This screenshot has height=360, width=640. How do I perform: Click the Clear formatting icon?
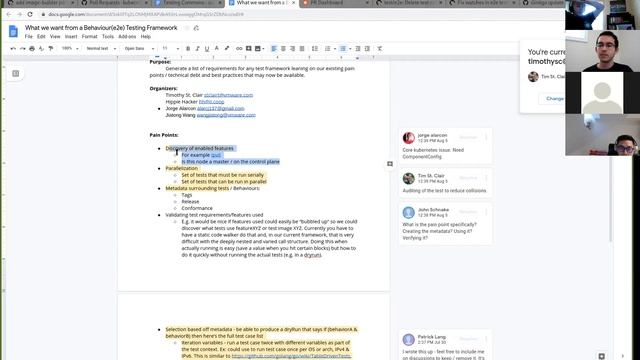[380, 49]
